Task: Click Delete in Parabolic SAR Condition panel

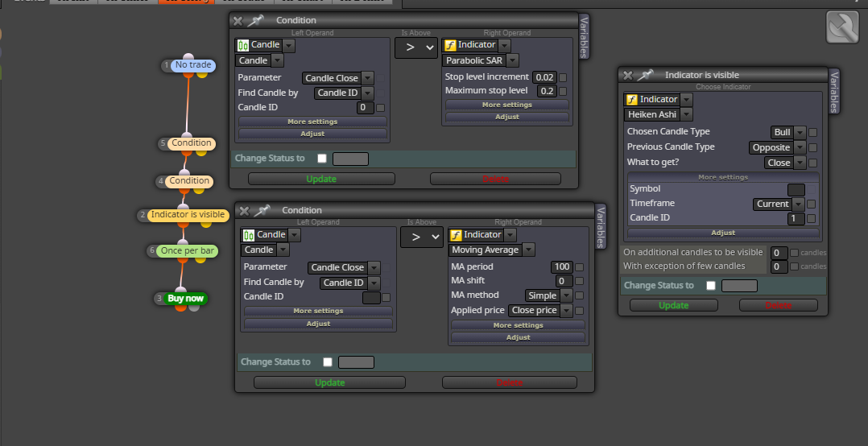Action: pyautogui.click(x=495, y=179)
